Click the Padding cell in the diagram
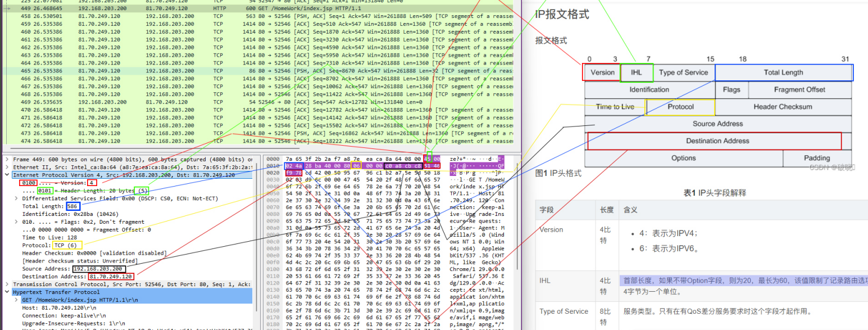868x330 pixels. point(817,158)
